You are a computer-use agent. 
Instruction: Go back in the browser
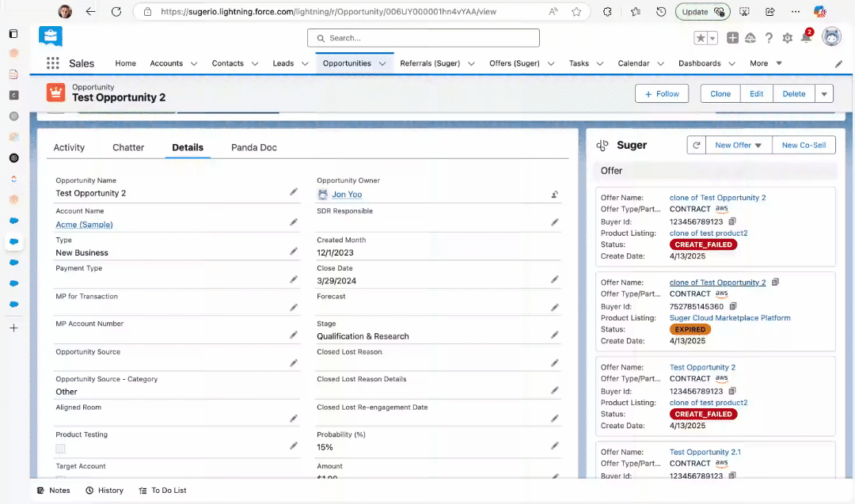(90, 11)
